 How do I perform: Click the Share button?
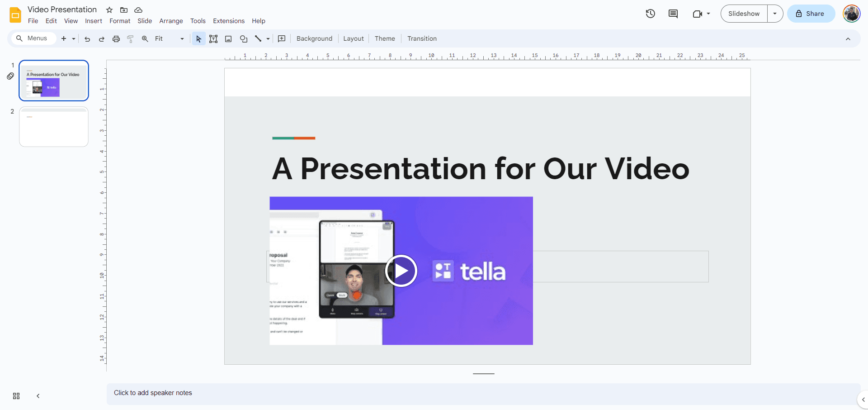click(x=811, y=14)
